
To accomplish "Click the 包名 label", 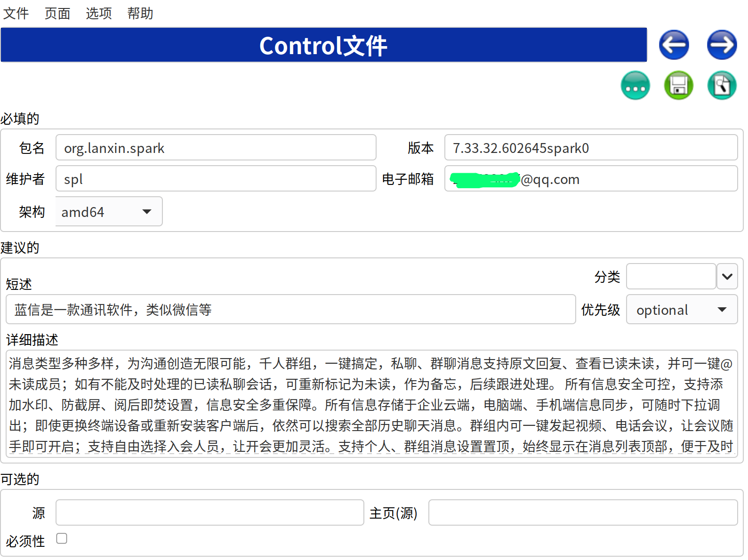I will pos(32,148).
